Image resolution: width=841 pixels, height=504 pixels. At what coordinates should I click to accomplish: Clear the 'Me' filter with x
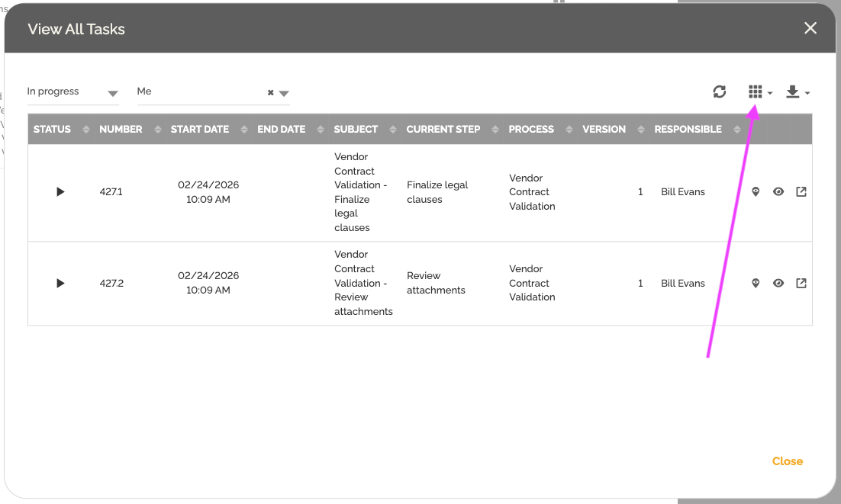click(x=270, y=93)
